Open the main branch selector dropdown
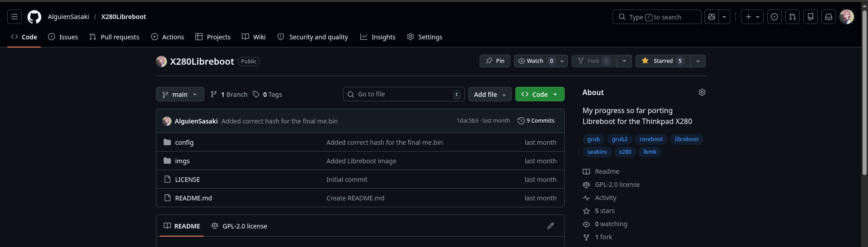The width and height of the screenshot is (868, 247). click(x=180, y=94)
